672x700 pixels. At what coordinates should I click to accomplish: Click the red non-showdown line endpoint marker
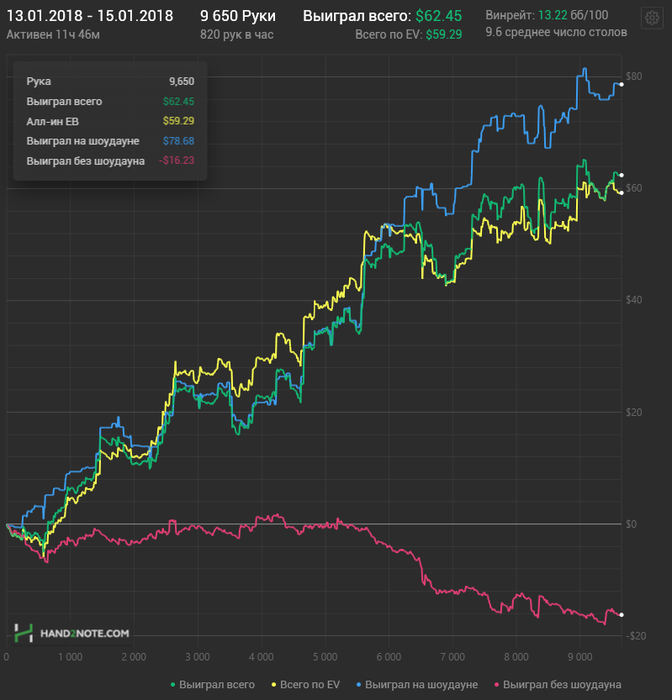click(x=621, y=614)
